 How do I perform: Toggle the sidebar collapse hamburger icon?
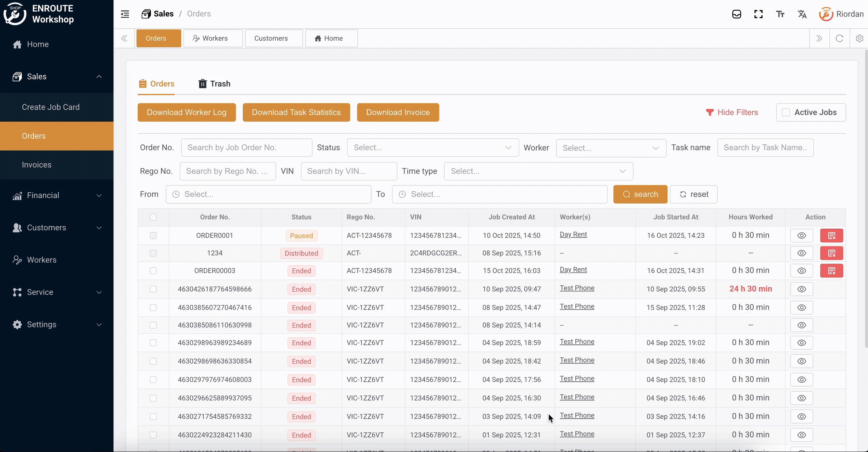(x=125, y=14)
